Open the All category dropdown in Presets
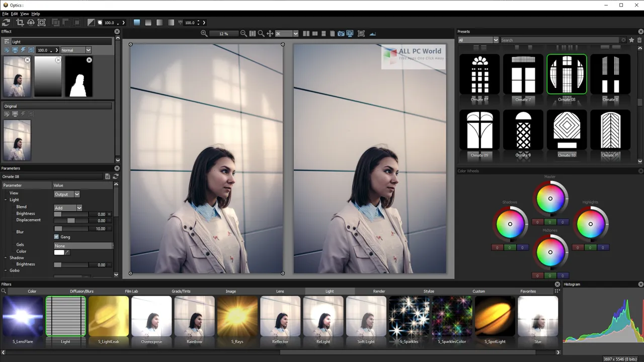Screen dimensions: 644x362 [x=478, y=40]
